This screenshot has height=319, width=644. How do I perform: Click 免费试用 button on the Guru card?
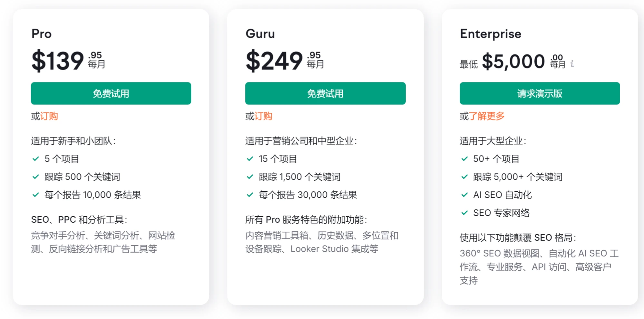[325, 93]
